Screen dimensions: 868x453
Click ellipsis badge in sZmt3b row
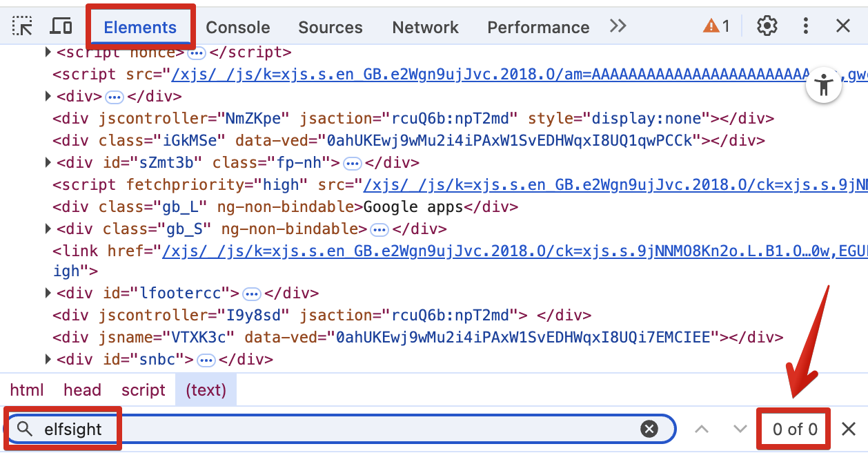353,164
